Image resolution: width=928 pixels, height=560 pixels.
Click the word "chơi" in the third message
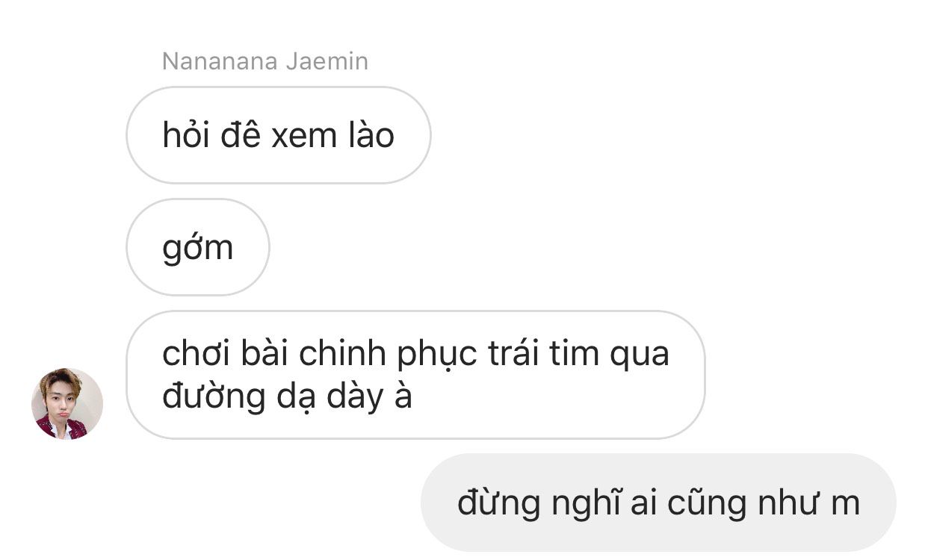194,354
